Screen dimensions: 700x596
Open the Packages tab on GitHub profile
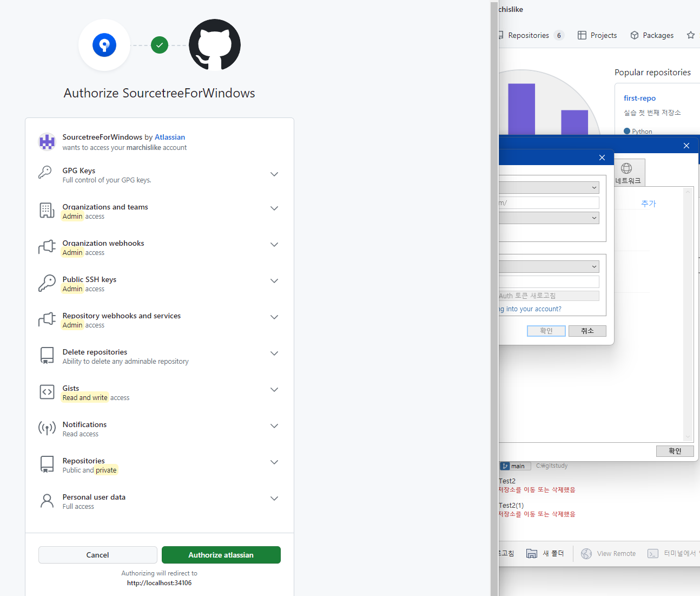(x=652, y=35)
